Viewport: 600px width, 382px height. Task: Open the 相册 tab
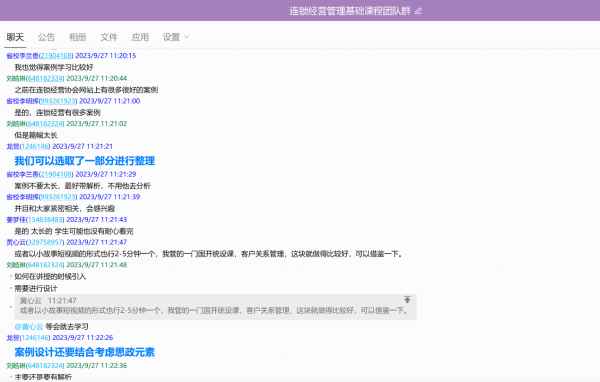(78, 37)
